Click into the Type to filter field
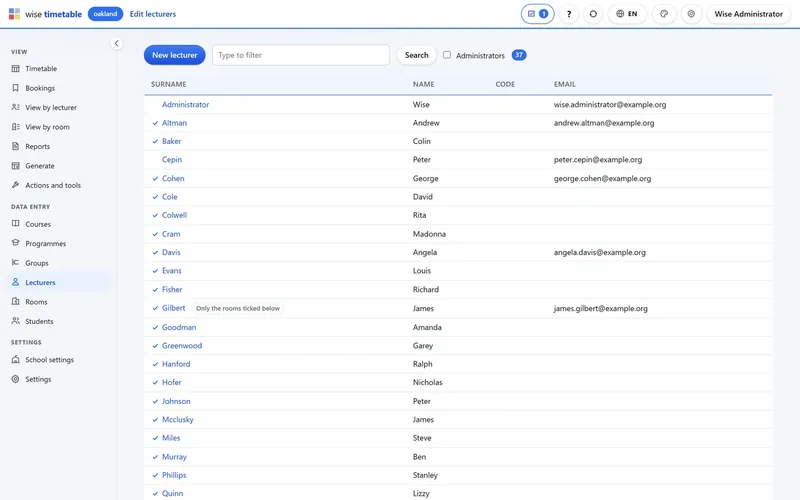Screen dimensions: 800x500 301,55
